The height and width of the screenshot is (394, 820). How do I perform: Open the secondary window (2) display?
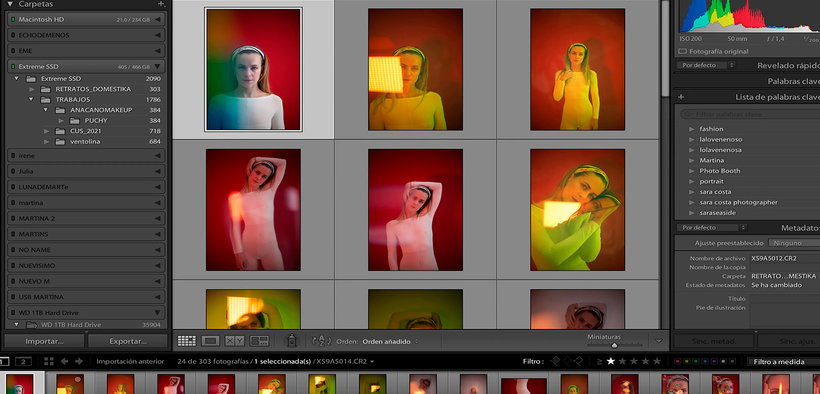[24, 361]
